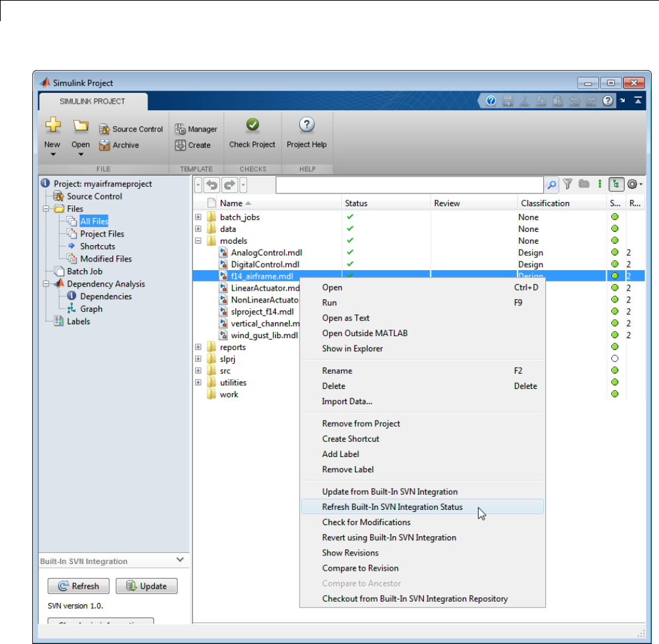
Task: Open the Batch Job node
Action: click(85, 271)
